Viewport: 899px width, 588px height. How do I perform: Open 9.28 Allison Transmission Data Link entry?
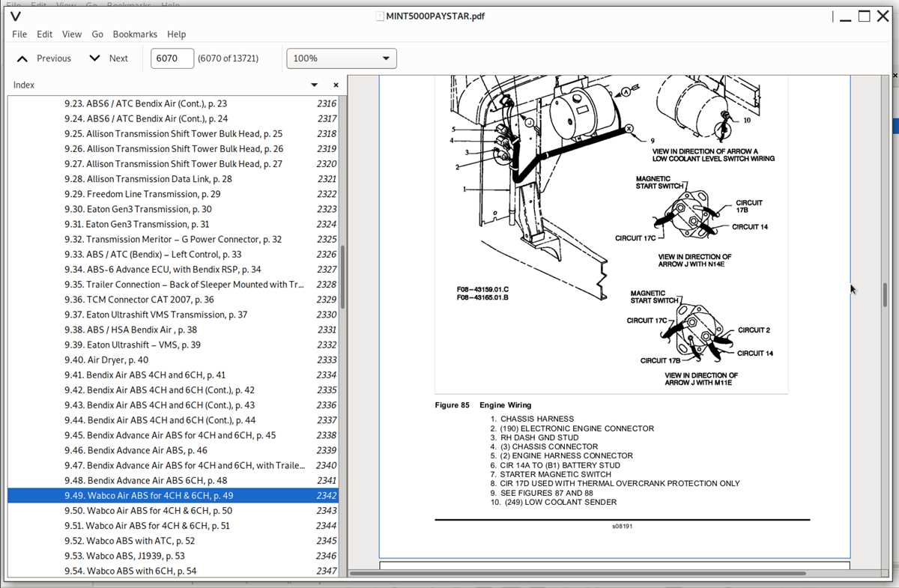(x=173, y=179)
